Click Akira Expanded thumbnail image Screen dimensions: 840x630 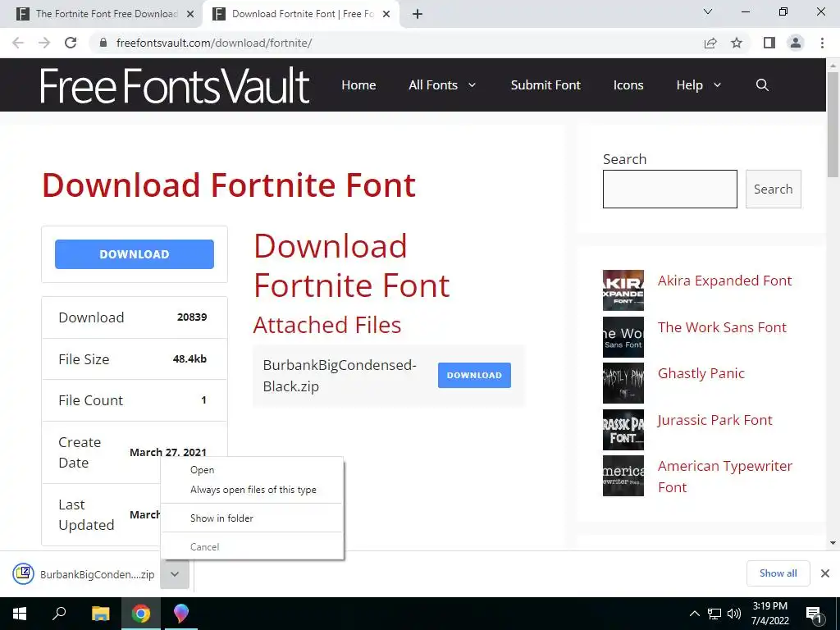[623, 290]
